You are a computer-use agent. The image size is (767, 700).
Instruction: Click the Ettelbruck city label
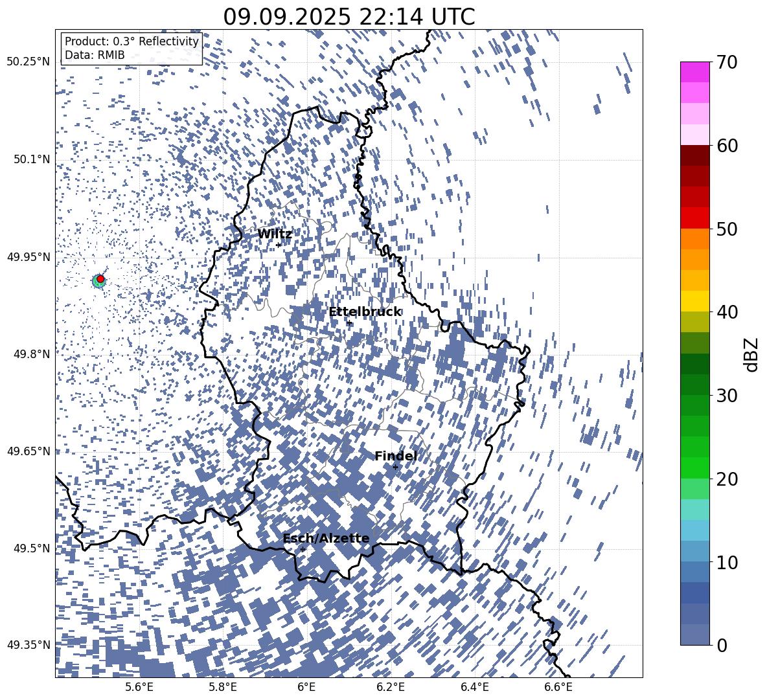(365, 312)
